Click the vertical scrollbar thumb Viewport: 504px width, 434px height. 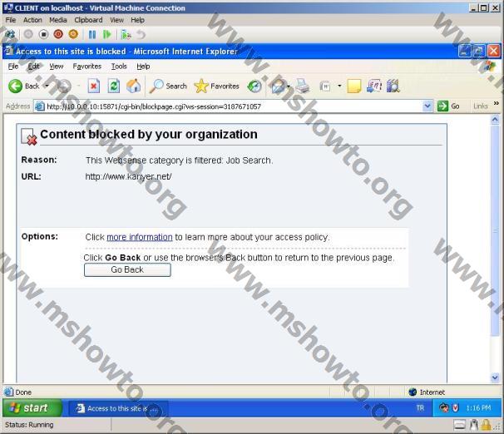pyautogui.click(x=495, y=230)
